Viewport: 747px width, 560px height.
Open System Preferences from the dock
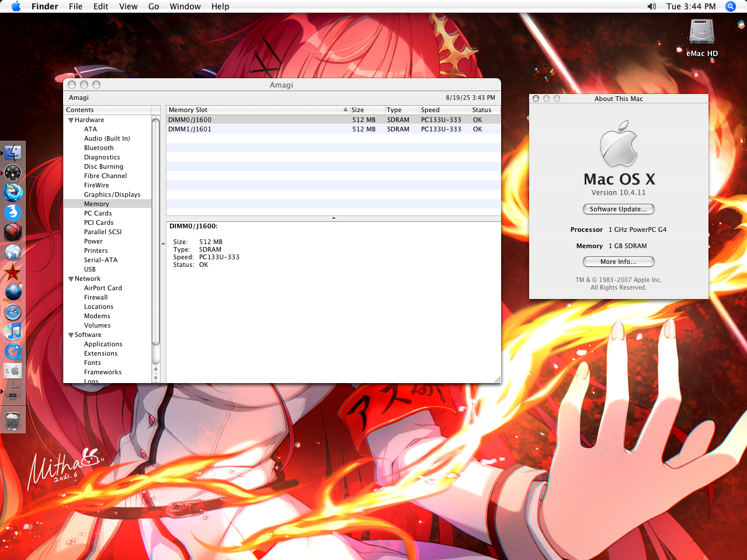click(13, 371)
